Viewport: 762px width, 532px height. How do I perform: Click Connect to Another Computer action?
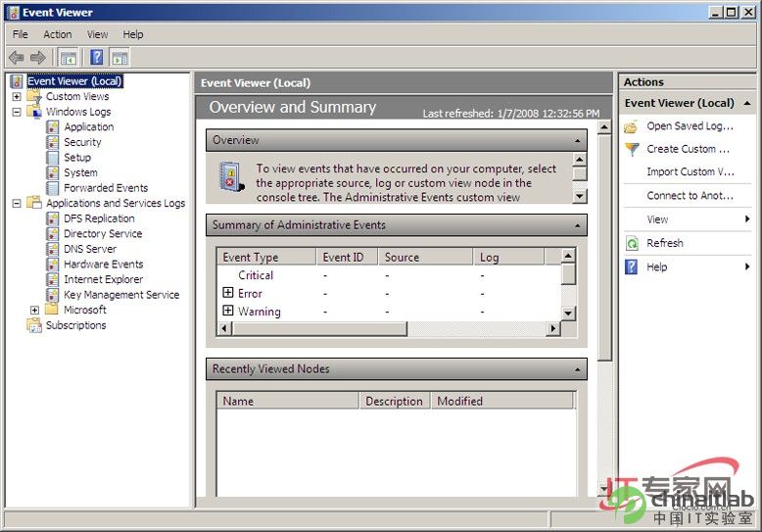pyautogui.click(x=690, y=195)
